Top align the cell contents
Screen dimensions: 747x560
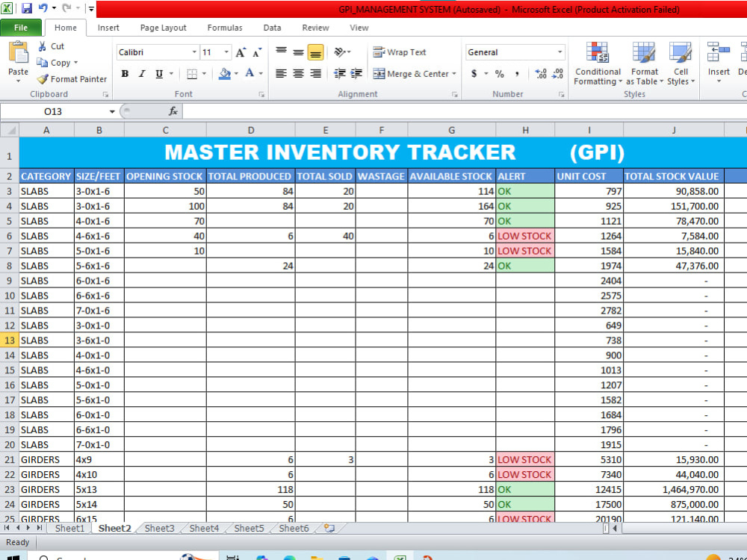281,52
